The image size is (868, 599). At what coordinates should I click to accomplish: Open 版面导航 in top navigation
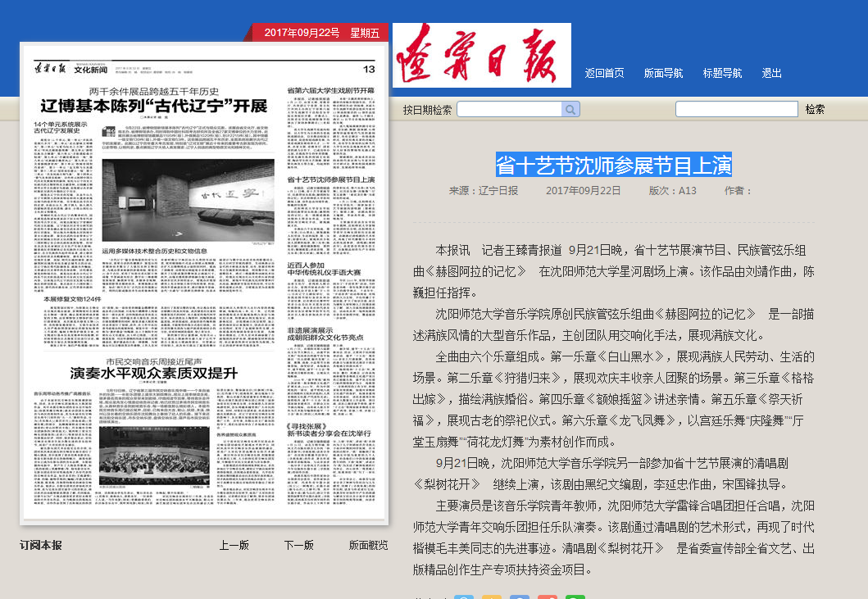[663, 73]
